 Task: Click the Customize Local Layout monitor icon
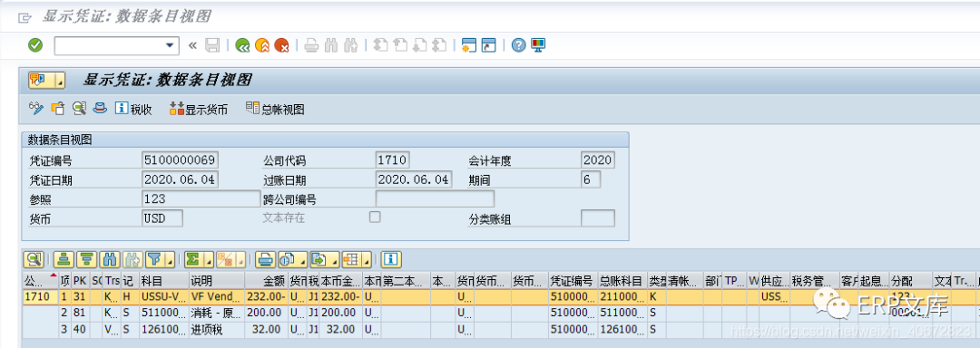coord(537,45)
